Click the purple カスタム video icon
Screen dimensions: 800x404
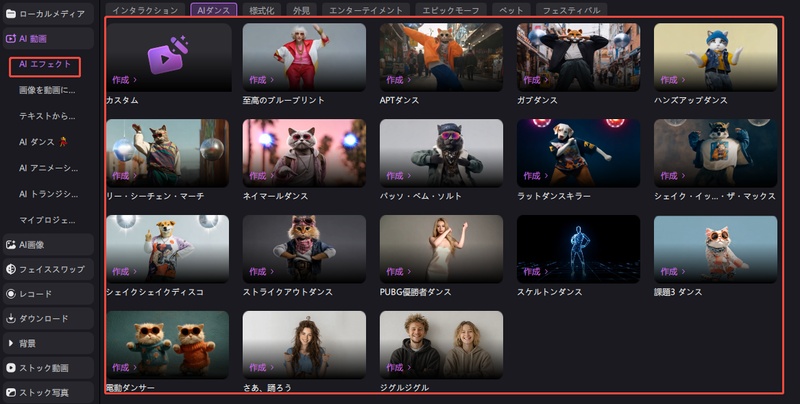pyautogui.click(x=167, y=55)
